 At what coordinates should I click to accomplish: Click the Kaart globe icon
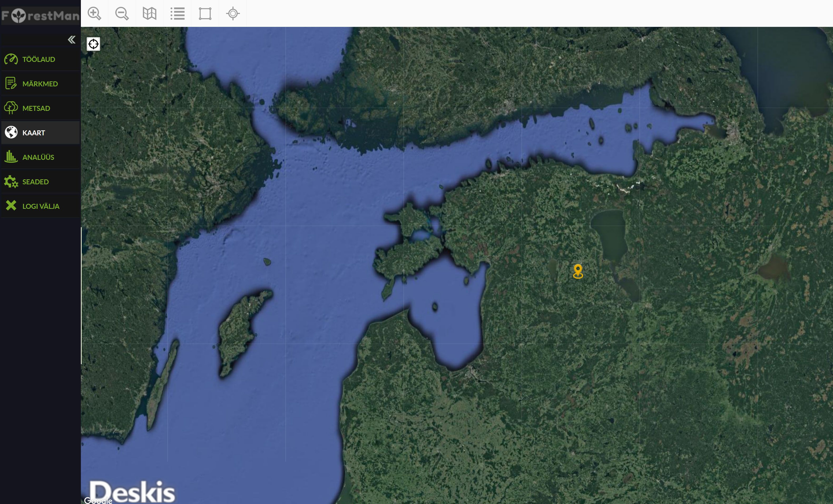coord(11,132)
